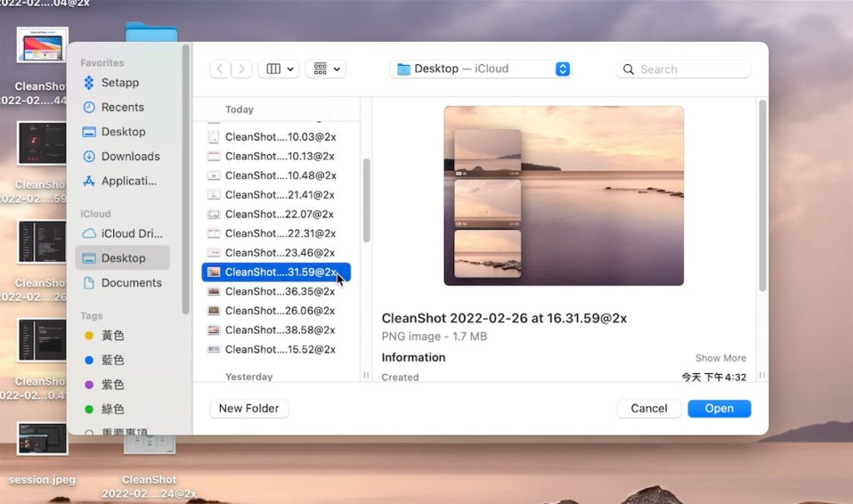Select file CleanShot....15.52@2x

coord(276,349)
